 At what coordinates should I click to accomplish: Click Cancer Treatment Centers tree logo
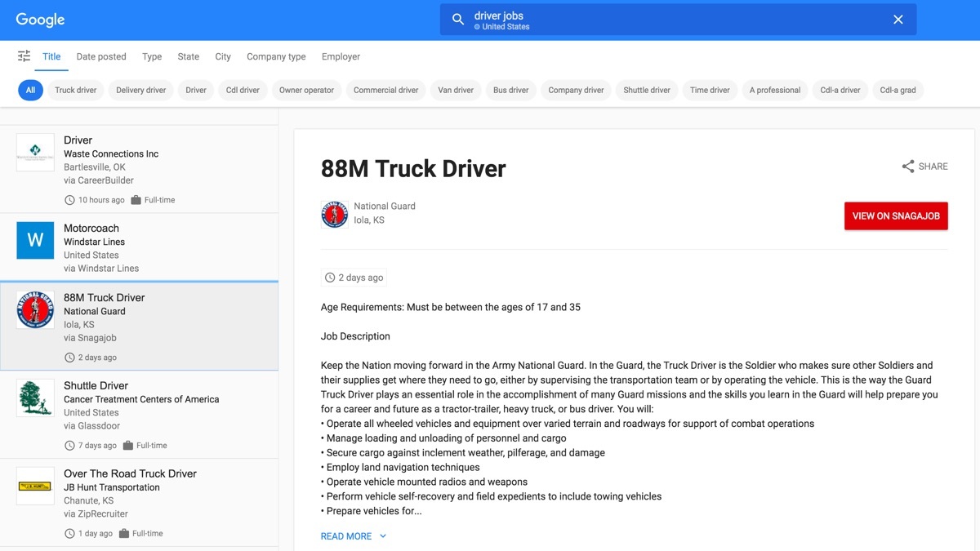(x=35, y=398)
